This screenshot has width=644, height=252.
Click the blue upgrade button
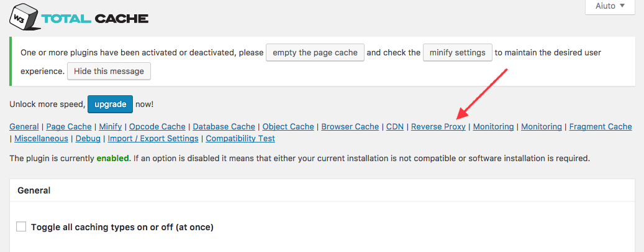click(110, 104)
